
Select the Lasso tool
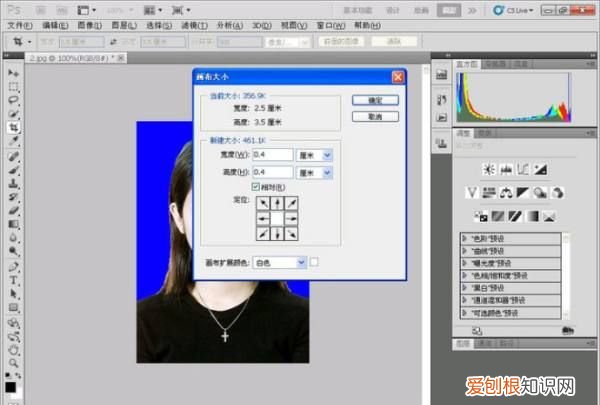point(13,100)
